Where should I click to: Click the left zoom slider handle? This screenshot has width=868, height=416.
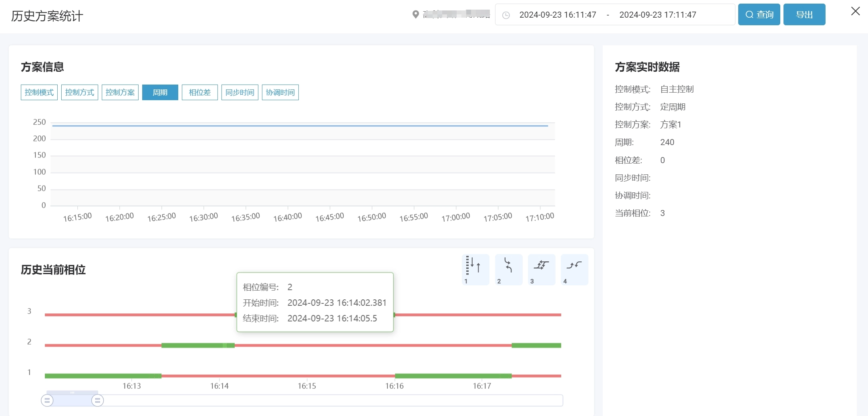point(47,400)
